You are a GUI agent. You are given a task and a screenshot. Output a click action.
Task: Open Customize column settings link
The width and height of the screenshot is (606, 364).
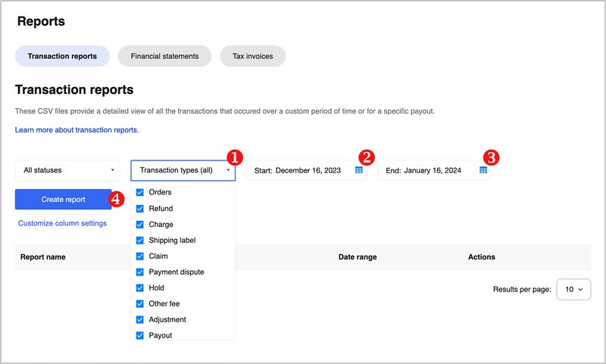point(62,223)
